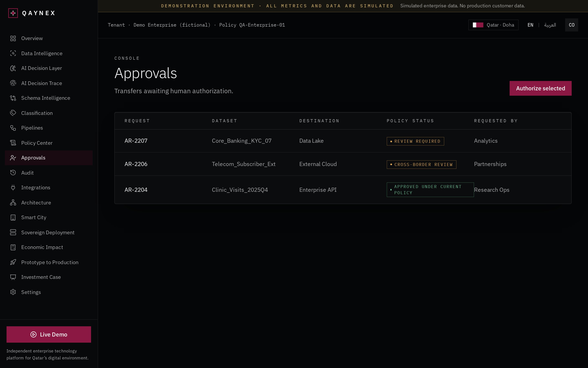Click dataset Clinic_Visits_2025Q4

click(240, 190)
